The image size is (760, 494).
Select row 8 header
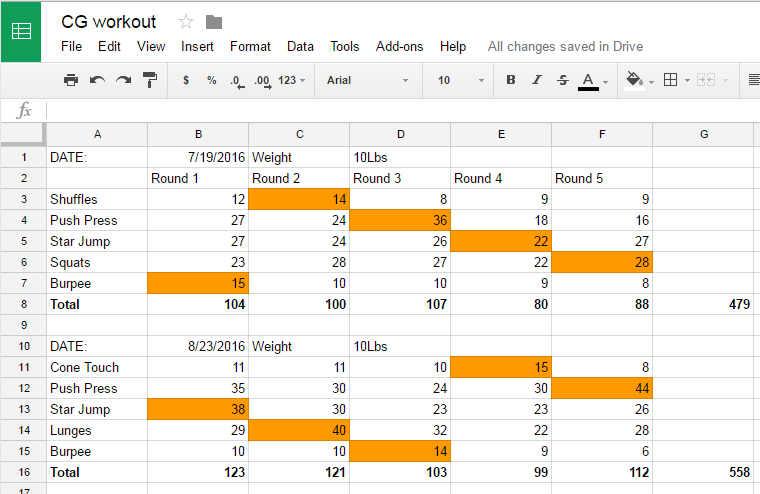(23, 304)
